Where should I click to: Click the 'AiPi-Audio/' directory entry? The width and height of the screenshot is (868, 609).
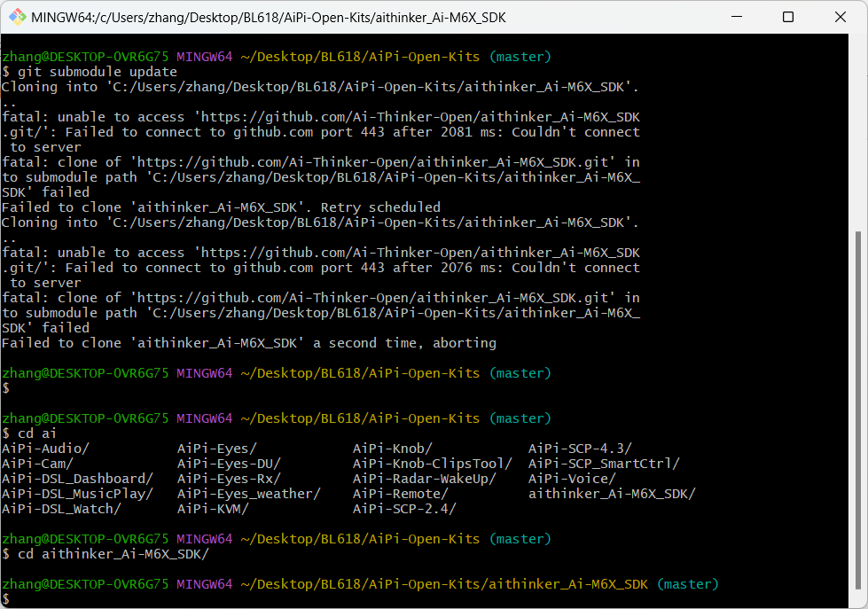(x=45, y=449)
